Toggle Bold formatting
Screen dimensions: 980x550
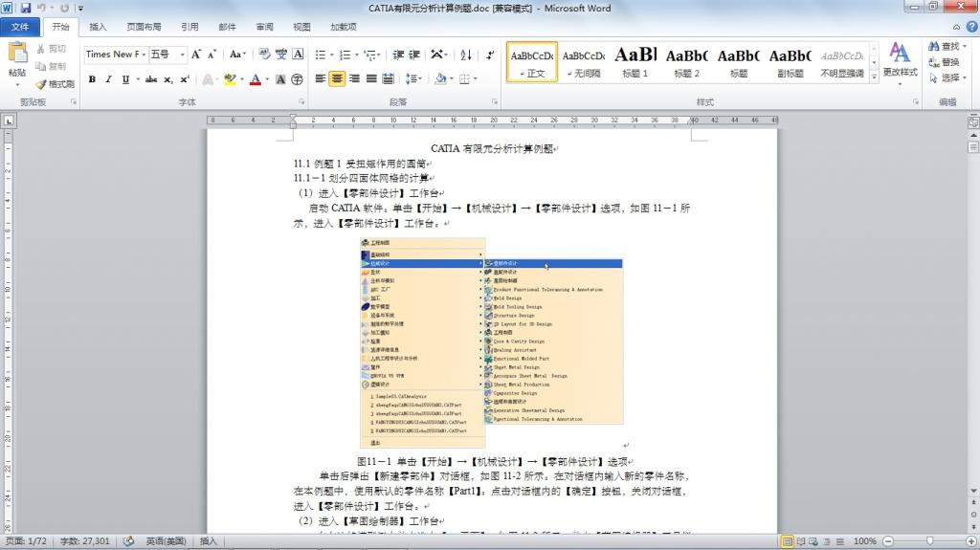pyautogui.click(x=92, y=79)
